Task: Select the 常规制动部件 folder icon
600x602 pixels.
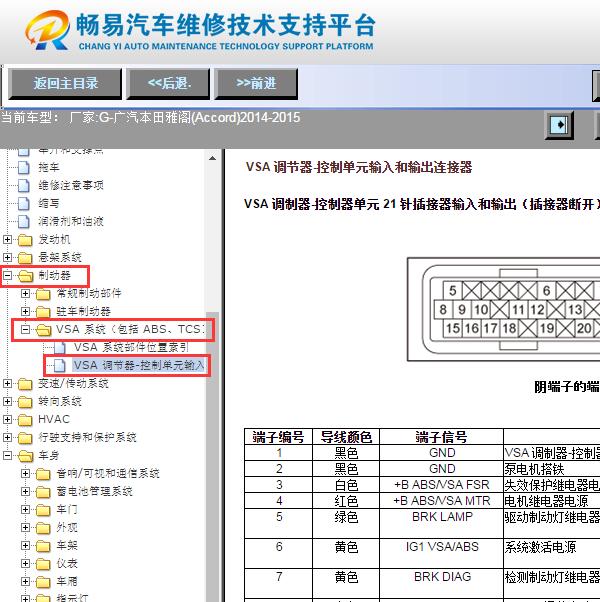Action: point(43,294)
